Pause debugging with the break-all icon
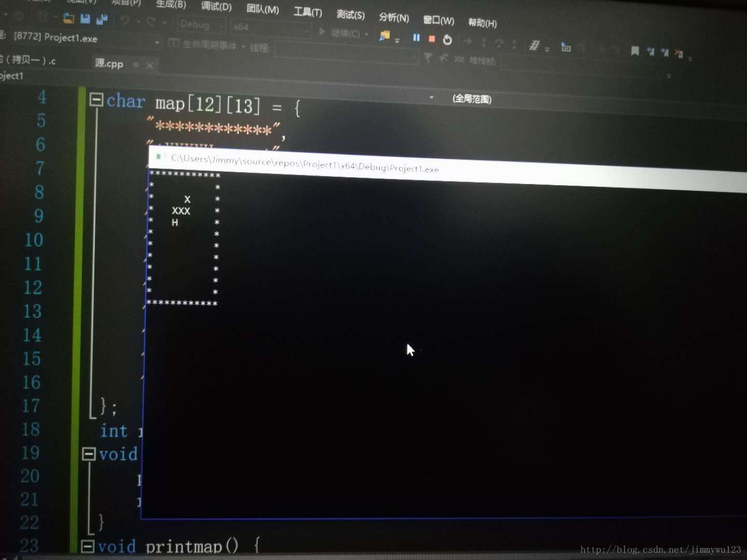Image resolution: width=747 pixels, height=560 pixels. tap(416, 37)
